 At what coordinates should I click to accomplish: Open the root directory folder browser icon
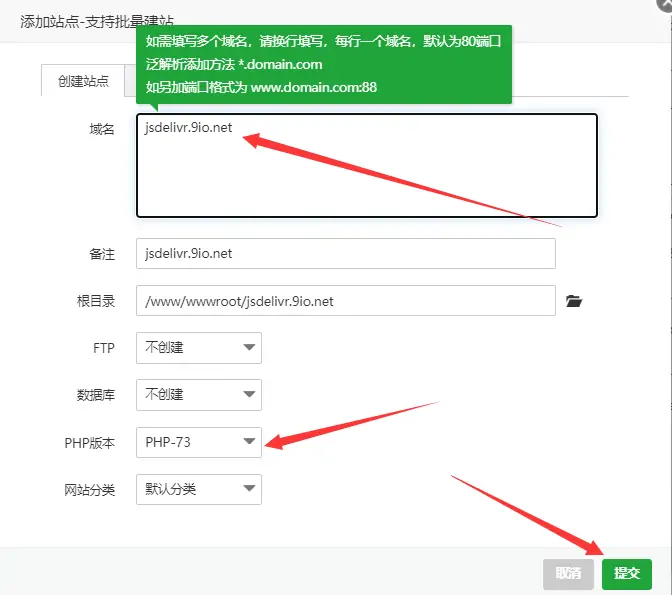click(574, 301)
